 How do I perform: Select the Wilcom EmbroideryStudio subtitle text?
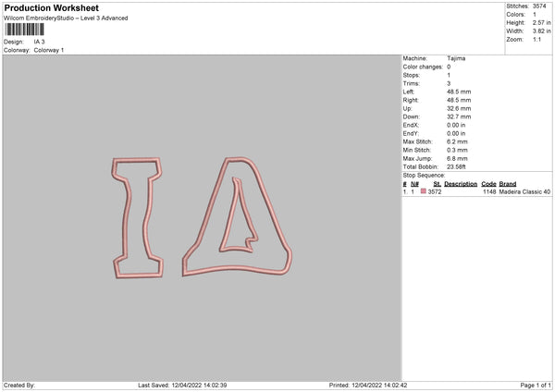66,18
